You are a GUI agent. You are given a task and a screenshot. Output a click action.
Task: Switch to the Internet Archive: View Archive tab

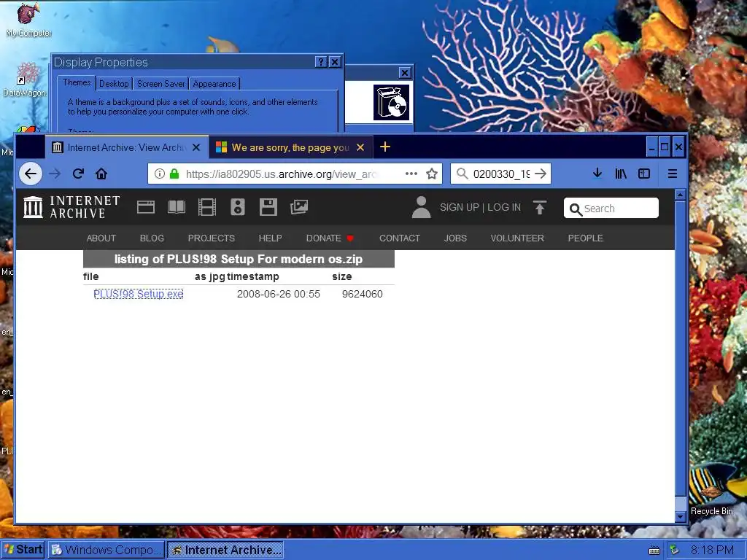tap(127, 147)
